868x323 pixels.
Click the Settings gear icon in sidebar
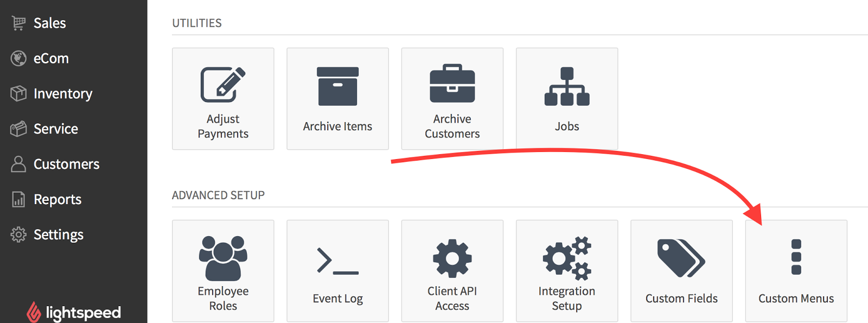click(18, 235)
